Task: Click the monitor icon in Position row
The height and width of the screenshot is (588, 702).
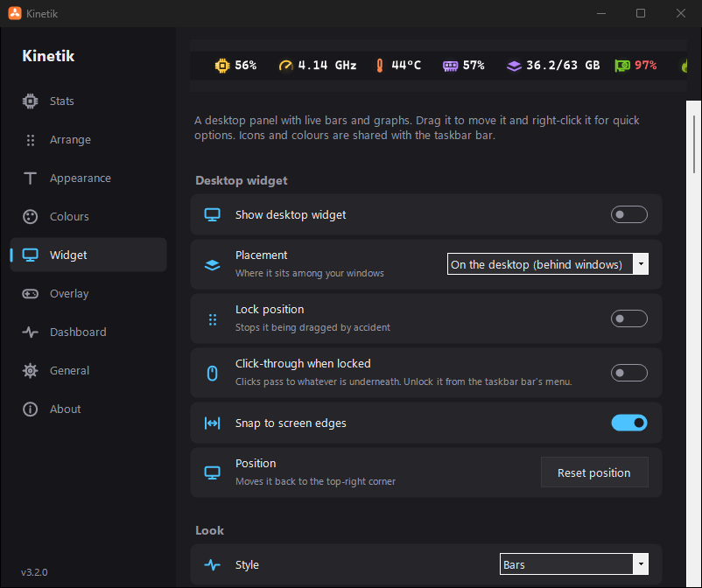Action: 212,472
